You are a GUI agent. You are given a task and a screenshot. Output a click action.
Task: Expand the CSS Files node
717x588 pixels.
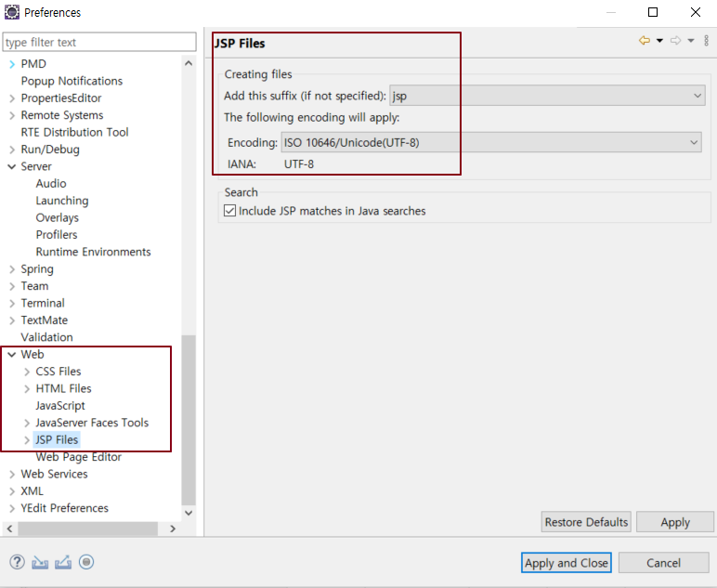pos(27,372)
